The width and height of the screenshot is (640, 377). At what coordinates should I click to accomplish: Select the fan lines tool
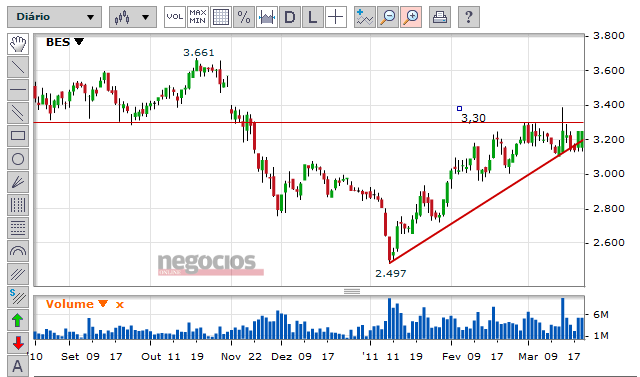[x=18, y=182]
